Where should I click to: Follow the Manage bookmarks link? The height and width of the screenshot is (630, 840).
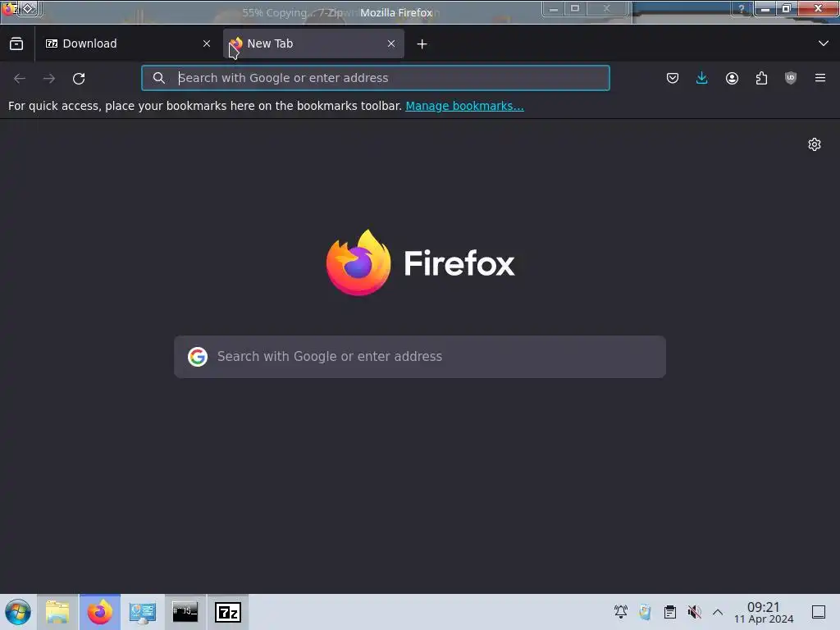tap(464, 106)
